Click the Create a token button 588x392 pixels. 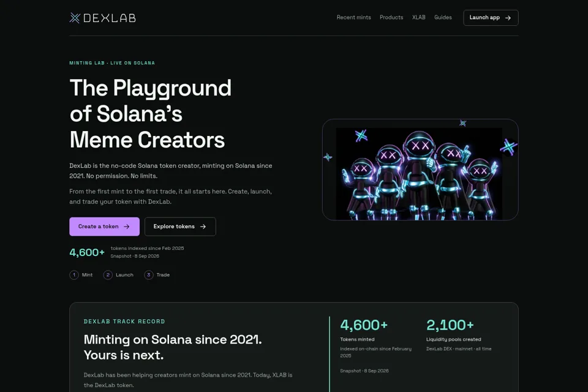104,227
